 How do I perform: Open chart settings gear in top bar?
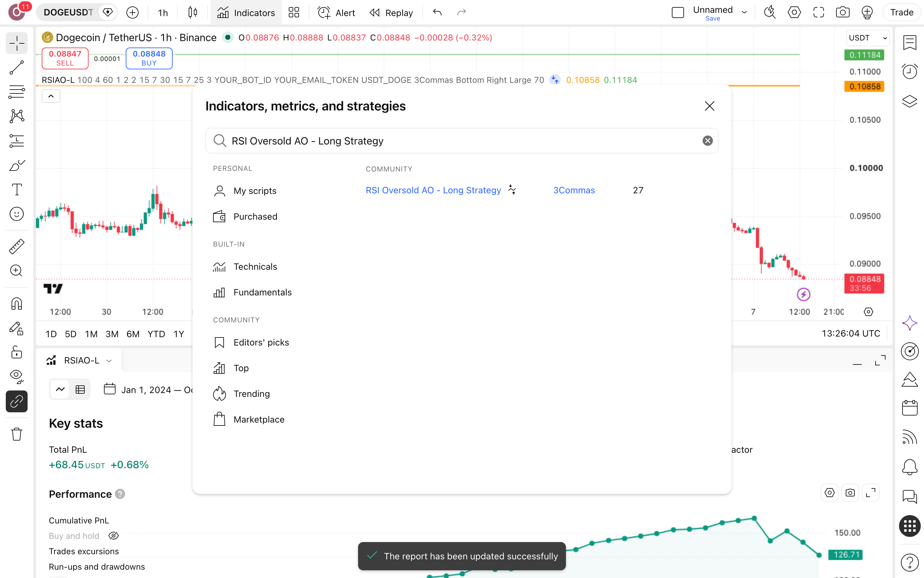click(x=794, y=13)
